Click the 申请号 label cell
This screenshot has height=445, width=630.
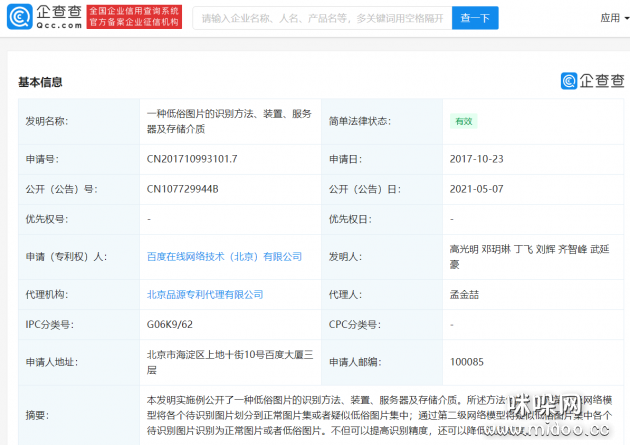tap(79, 159)
